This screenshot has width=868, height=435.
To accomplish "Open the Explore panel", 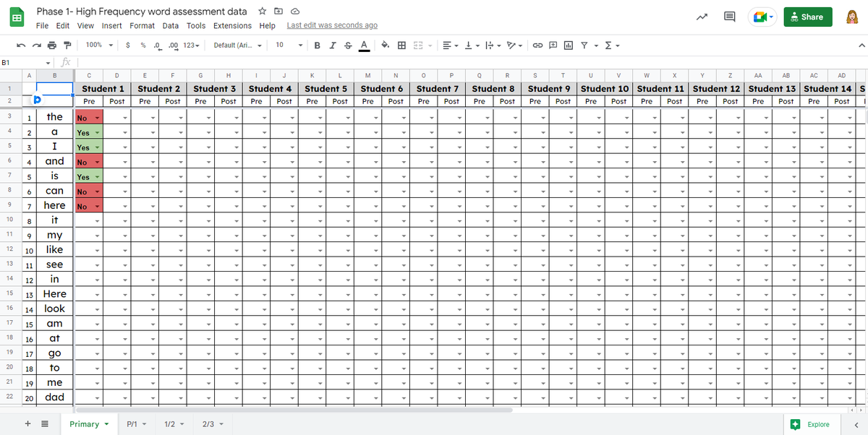I will (x=810, y=424).
